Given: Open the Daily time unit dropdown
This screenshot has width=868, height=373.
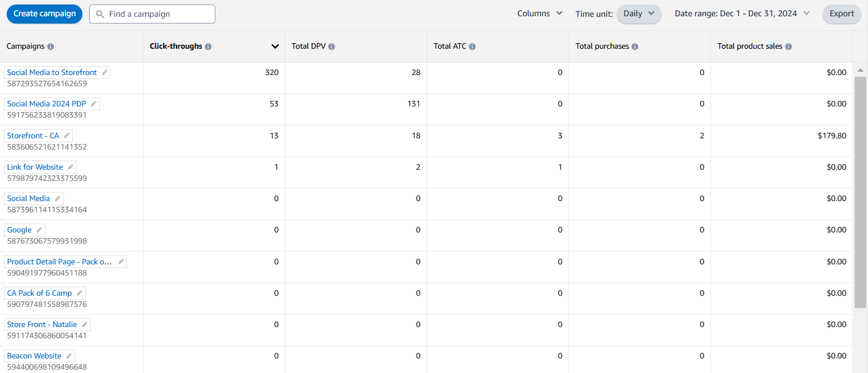Looking at the screenshot, I should pyautogui.click(x=639, y=13).
